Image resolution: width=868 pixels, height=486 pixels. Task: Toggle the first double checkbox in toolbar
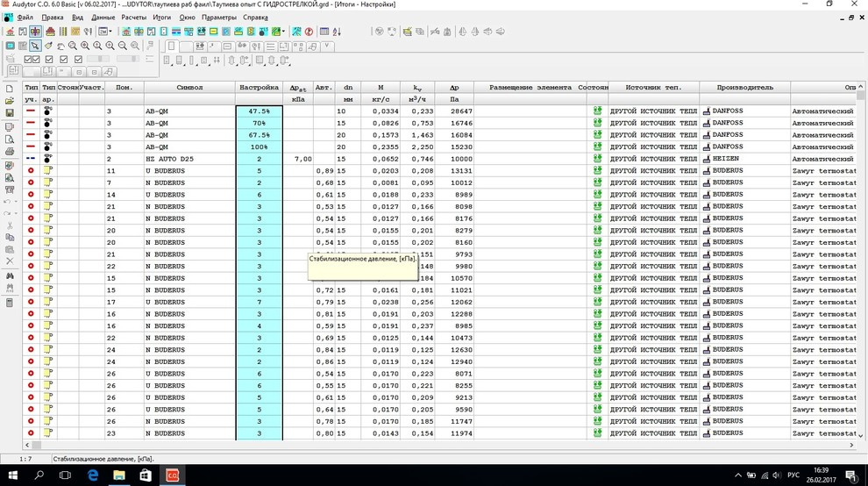[32, 60]
